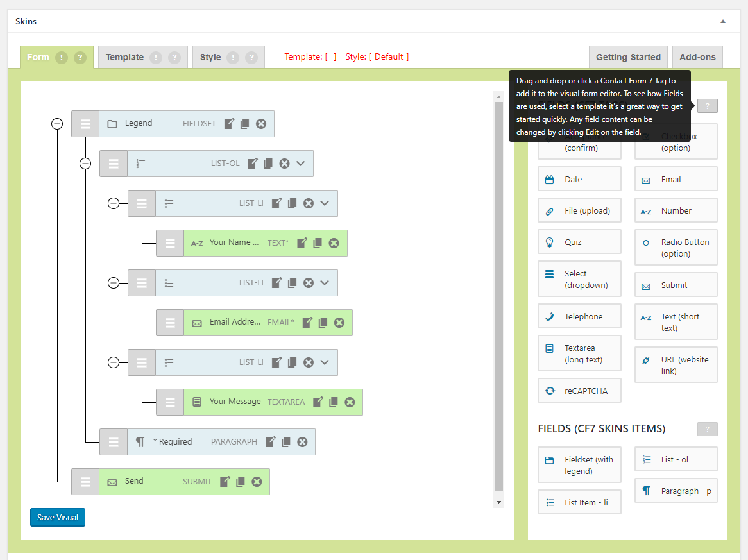Add a reCAPTCHA field to form

(579, 391)
